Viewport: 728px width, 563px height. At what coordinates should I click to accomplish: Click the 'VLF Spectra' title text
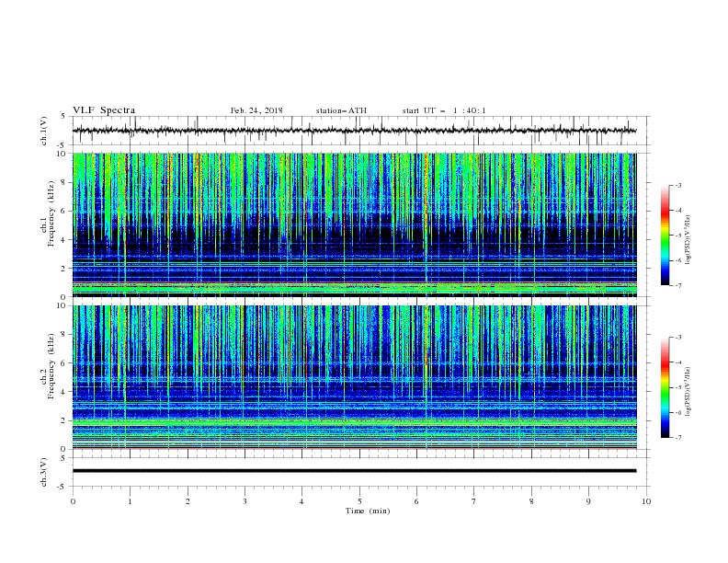[104, 110]
